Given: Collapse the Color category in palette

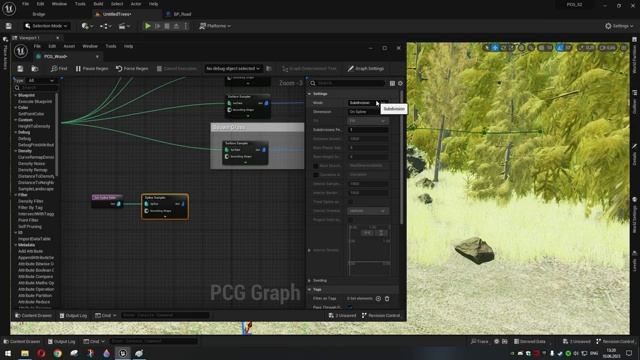Looking at the screenshot, I should (16, 108).
